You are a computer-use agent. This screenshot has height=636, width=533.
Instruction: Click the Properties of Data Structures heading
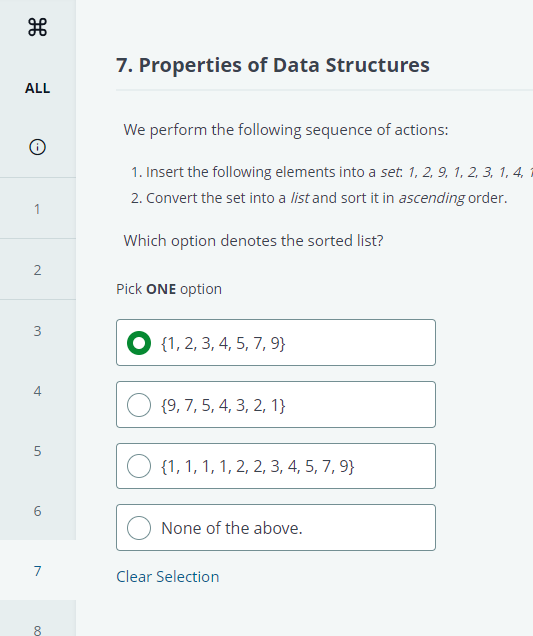(x=273, y=65)
